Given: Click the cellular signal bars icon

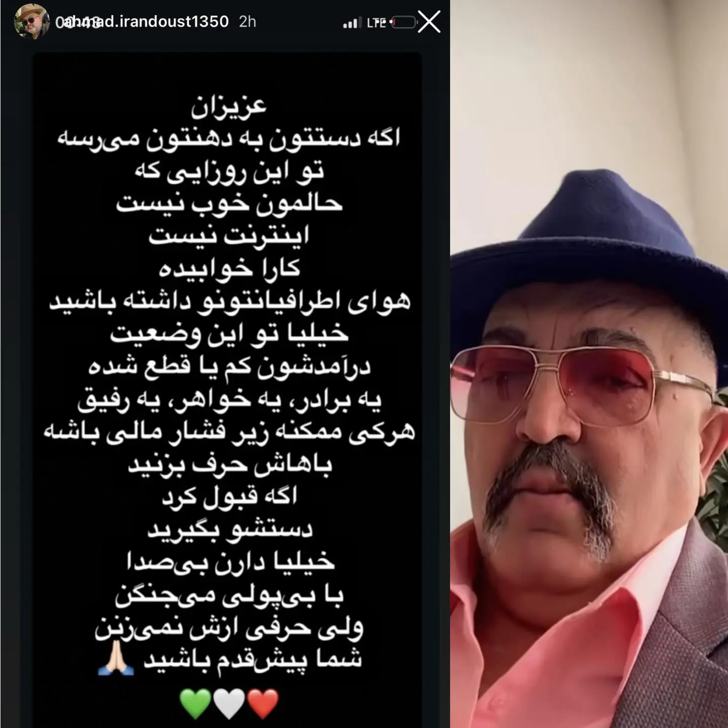Looking at the screenshot, I should point(352,23).
